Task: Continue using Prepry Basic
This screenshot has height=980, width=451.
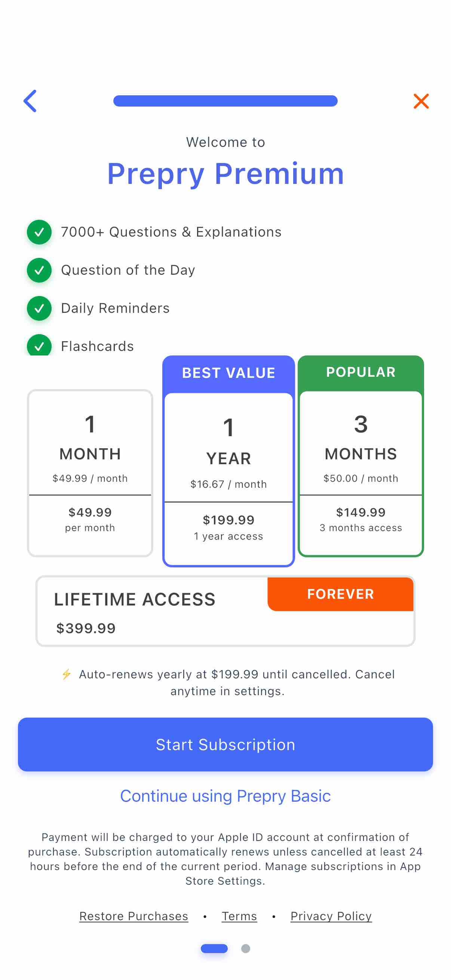Action: coord(225,796)
